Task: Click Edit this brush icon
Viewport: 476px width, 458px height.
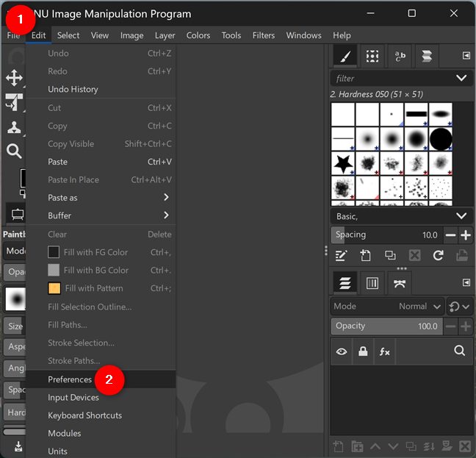Action: click(x=342, y=255)
